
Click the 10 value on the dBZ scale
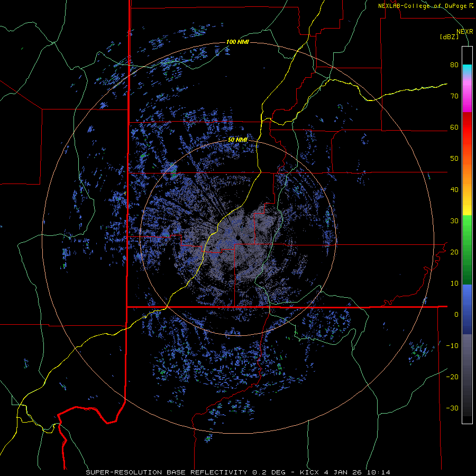(454, 283)
